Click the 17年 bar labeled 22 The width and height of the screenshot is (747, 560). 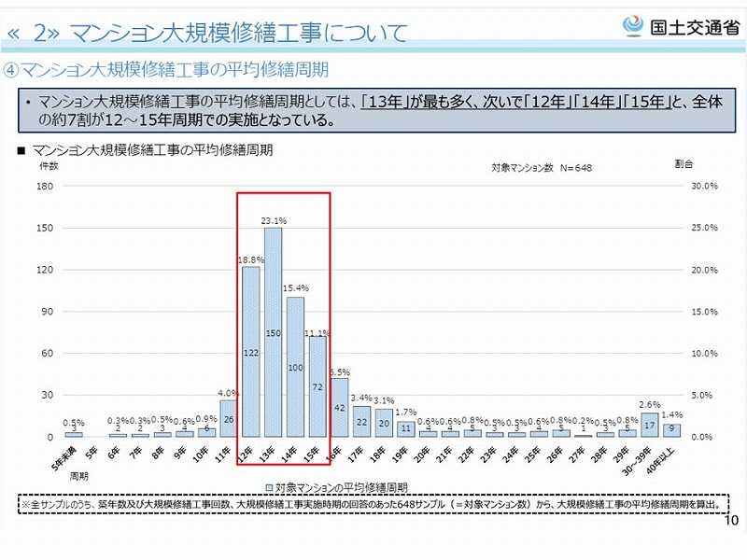[x=361, y=422]
